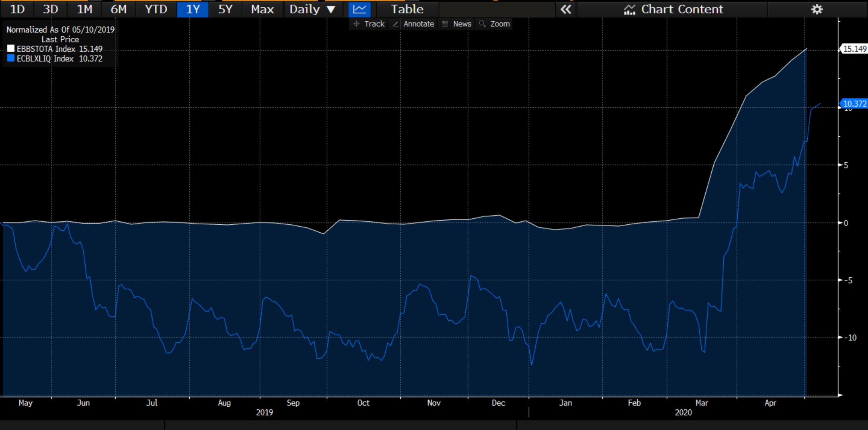The width and height of the screenshot is (868, 430).
Task: Show the Max time range
Action: coord(262,9)
